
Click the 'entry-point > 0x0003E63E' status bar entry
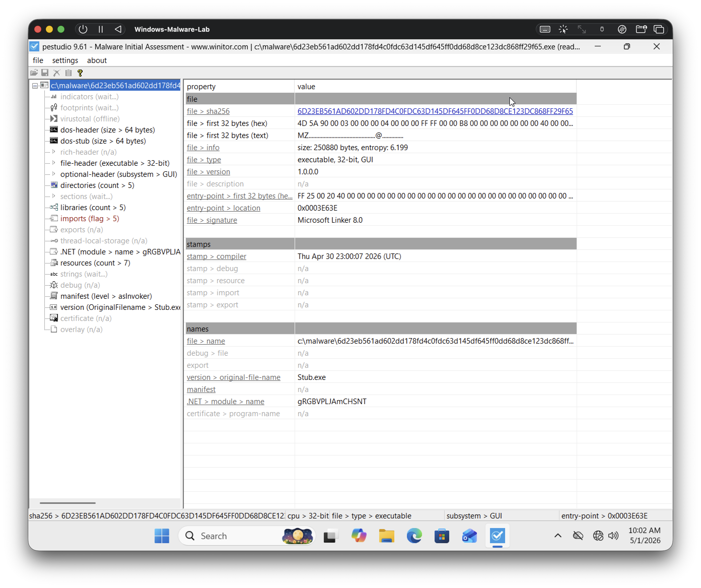(604, 515)
